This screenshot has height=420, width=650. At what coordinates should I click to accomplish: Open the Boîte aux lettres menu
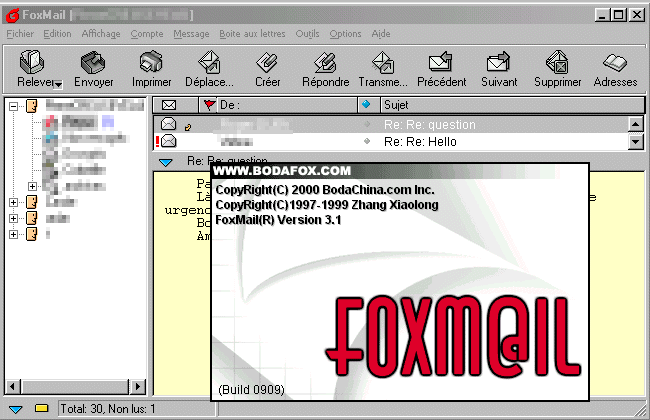coord(252,33)
